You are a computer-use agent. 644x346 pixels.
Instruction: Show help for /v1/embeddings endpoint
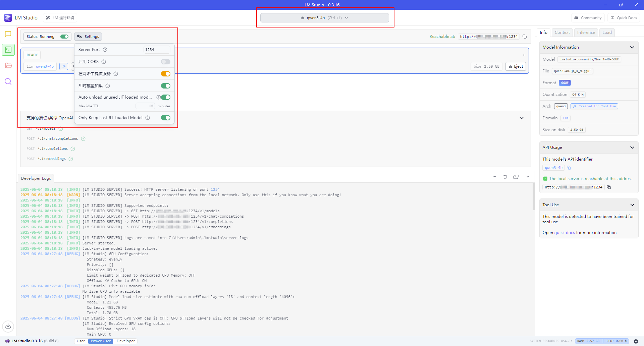[x=71, y=159]
